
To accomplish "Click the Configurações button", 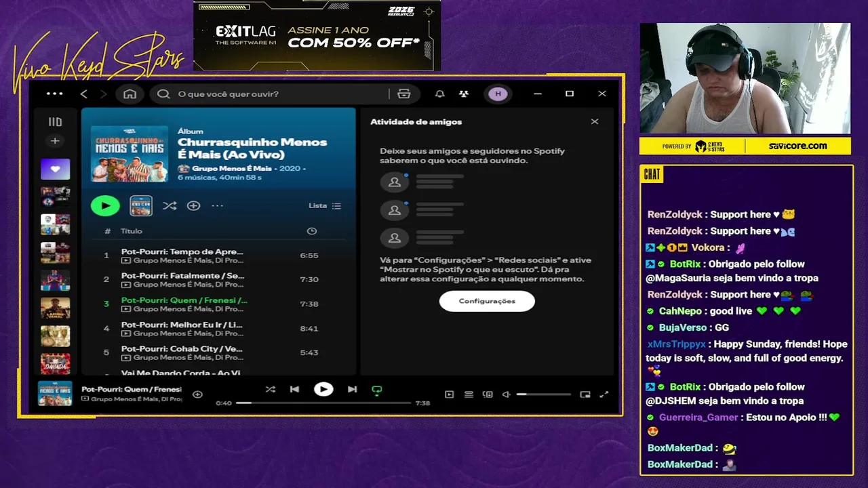I will (x=487, y=301).
